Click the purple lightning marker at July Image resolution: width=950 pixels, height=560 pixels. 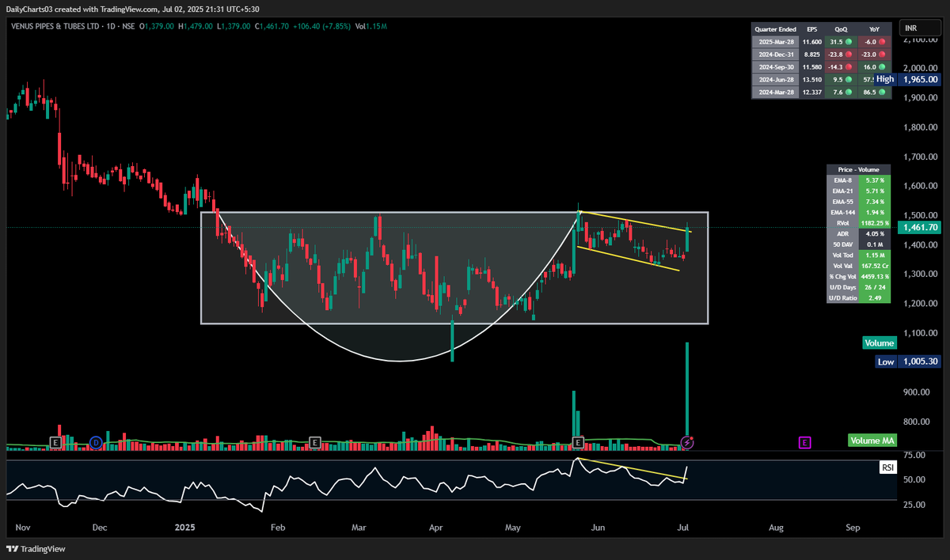point(687,442)
